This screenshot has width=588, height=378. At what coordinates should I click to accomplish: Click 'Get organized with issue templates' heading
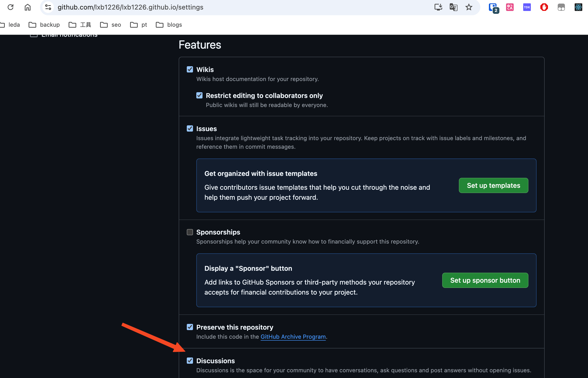pos(260,174)
